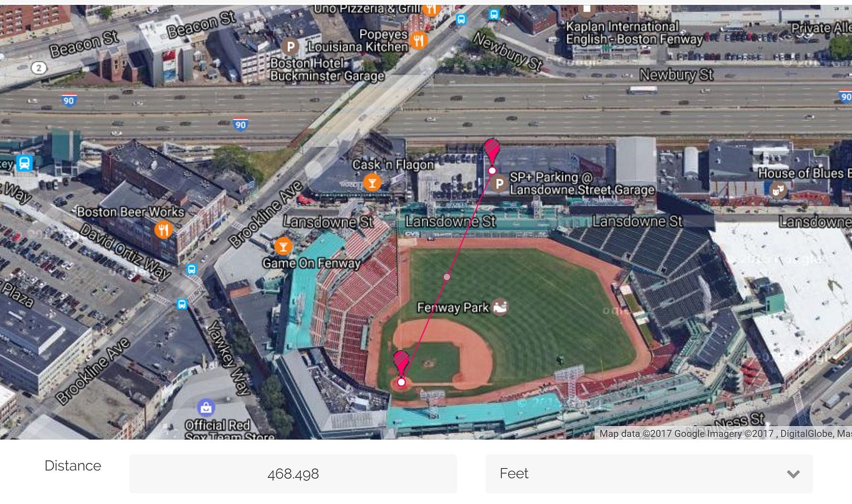Click the dropdown chevron arrow beside Feet

(793, 474)
